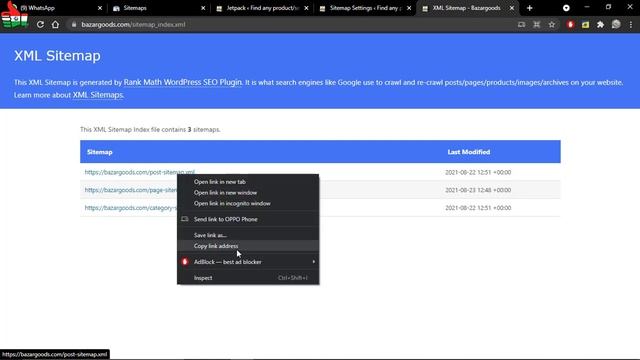Open Rank Math WordPress SEO Plugin link

(x=182, y=82)
